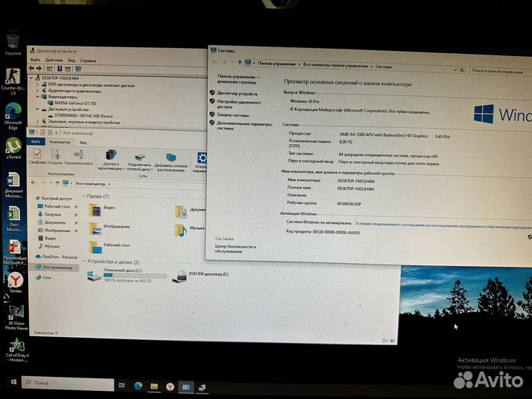Viewport: 532px width, 399px height.
Task: Switch to the Computer ribbon tab
Action: (x=60, y=142)
